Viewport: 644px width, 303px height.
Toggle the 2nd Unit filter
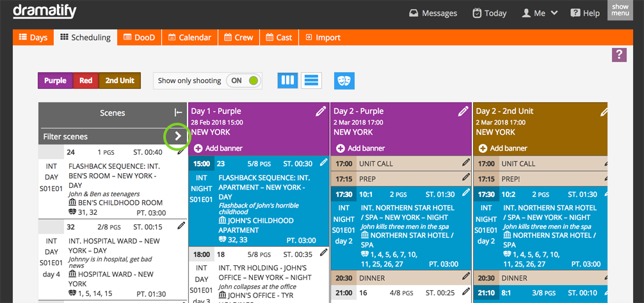point(120,81)
